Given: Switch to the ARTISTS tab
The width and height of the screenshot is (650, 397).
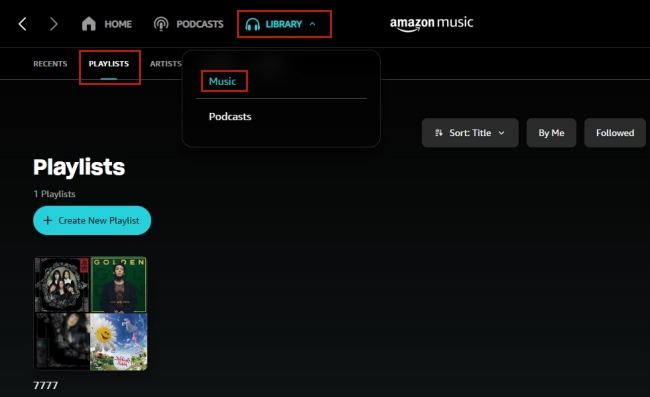Looking at the screenshot, I should coord(166,64).
